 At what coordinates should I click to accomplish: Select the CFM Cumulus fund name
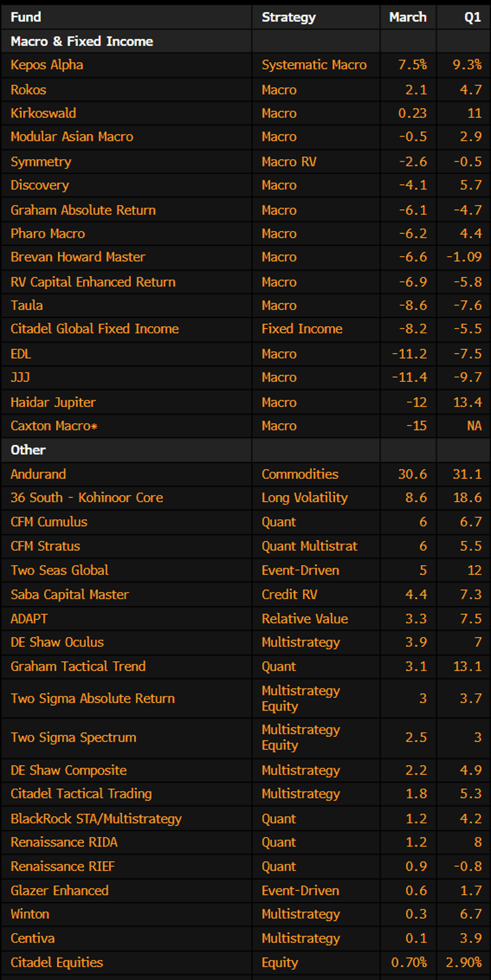point(49,522)
